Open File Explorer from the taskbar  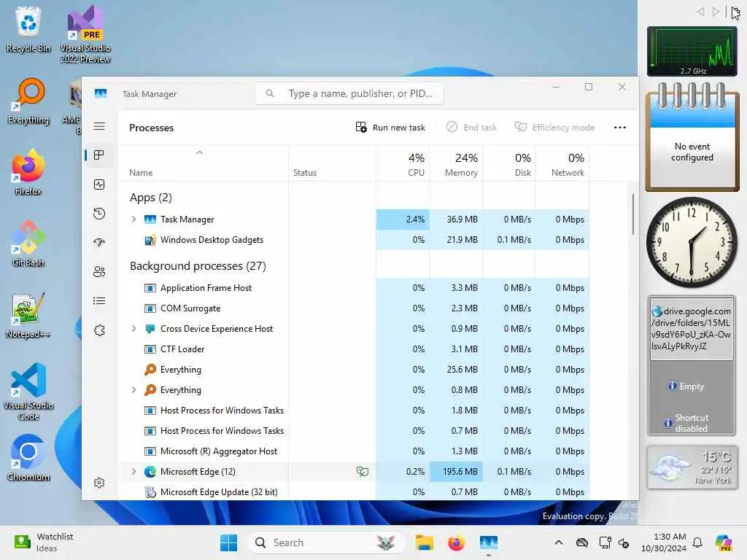click(424, 542)
